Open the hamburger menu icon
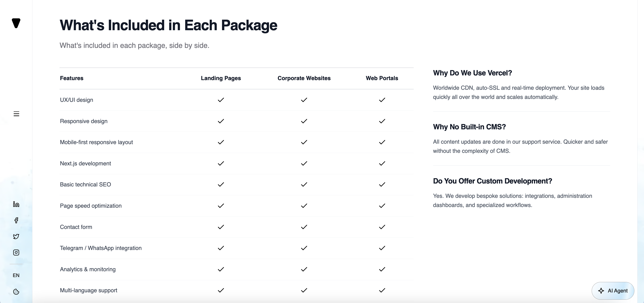This screenshot has height=303, width=644. click(16, 114)
